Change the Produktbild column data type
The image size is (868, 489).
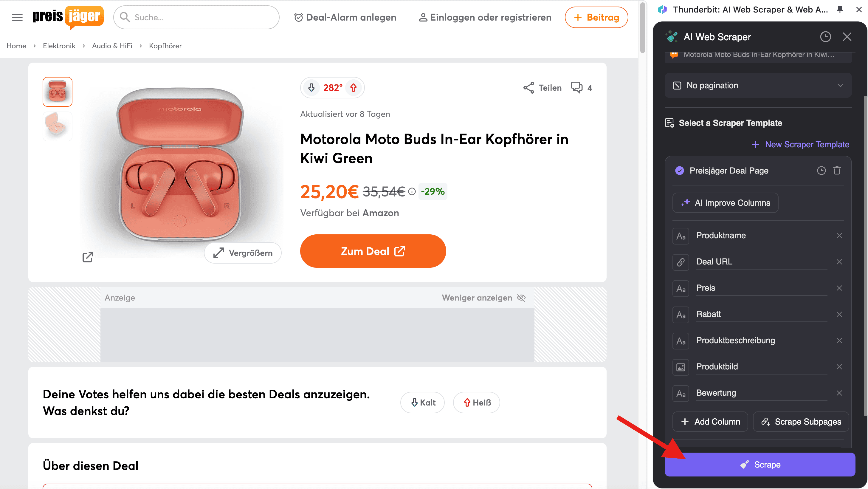681,367
